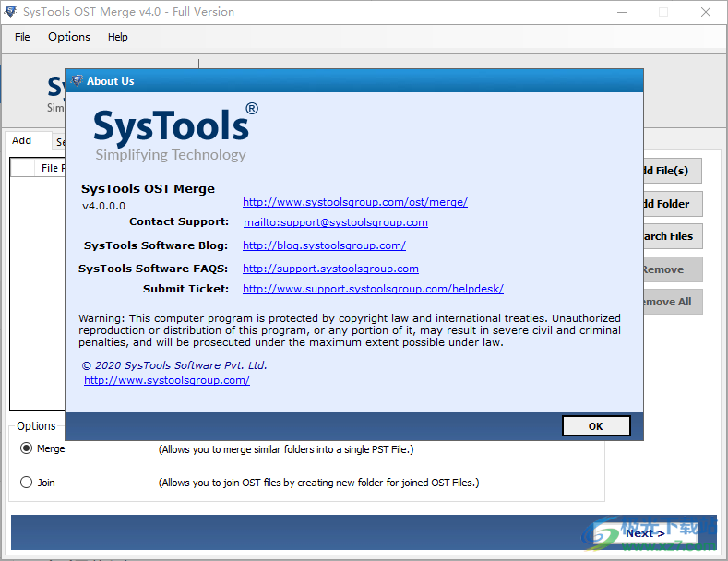Click the OK button in About Us dialog
Screen dimensions: 728x561
pyautogui.click(x=595, y=425)
